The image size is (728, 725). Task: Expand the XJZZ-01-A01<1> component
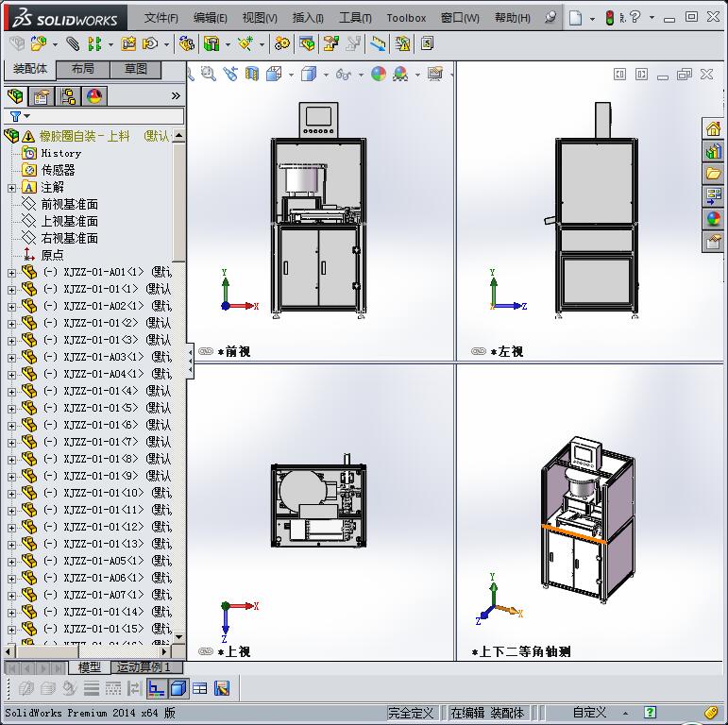click(11, 273)
